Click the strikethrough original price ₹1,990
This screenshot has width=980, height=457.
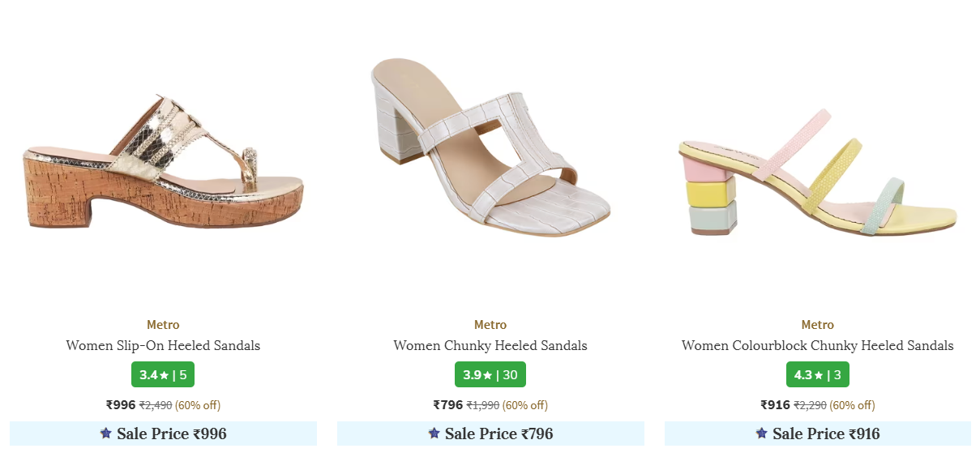click(x=482, y=405)
